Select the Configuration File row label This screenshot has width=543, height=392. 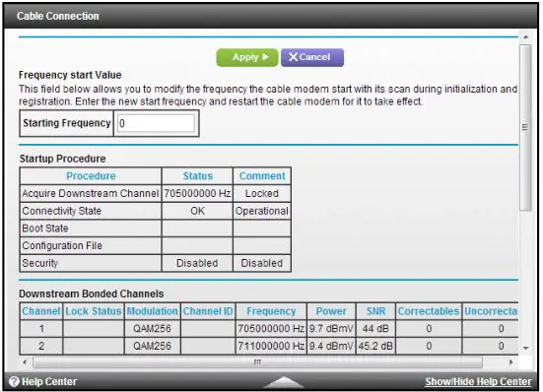(62, 245)
